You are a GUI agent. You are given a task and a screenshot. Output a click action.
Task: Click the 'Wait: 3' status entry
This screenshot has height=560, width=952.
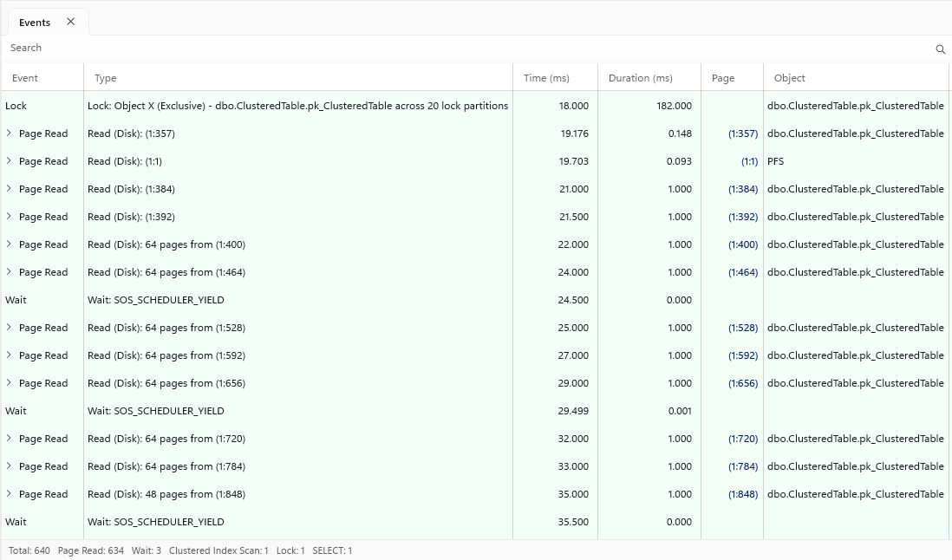(x=147, y=551)
